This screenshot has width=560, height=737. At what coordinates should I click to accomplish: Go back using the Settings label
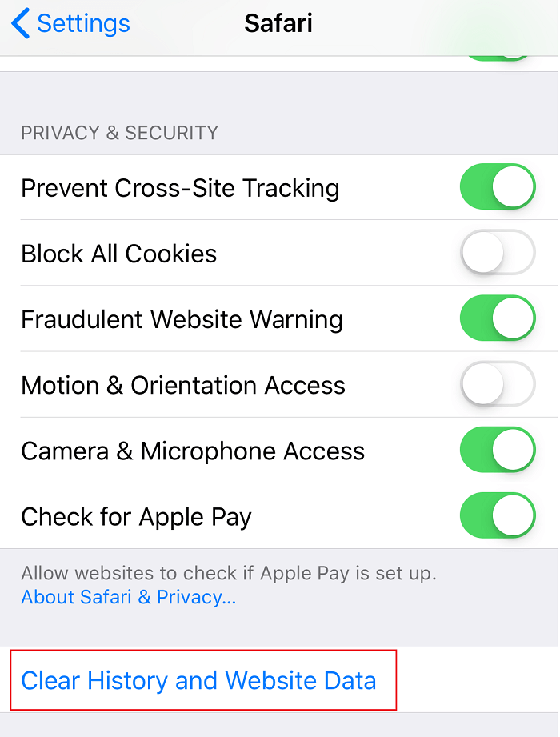(x=83, y=23)
